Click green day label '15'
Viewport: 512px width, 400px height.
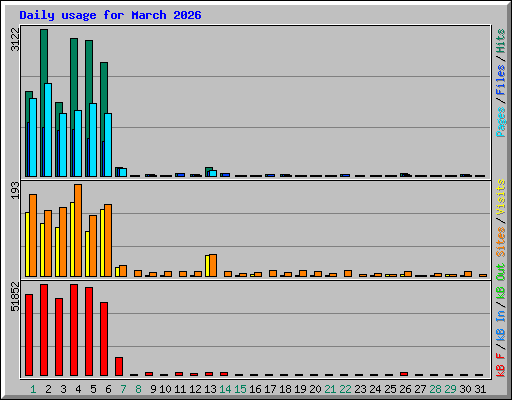coord(240,389)
